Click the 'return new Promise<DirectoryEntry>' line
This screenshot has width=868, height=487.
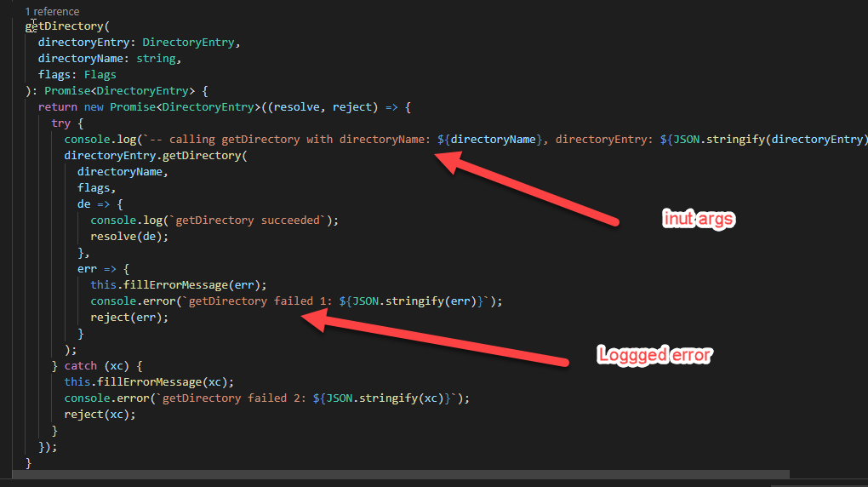(224, 107)
